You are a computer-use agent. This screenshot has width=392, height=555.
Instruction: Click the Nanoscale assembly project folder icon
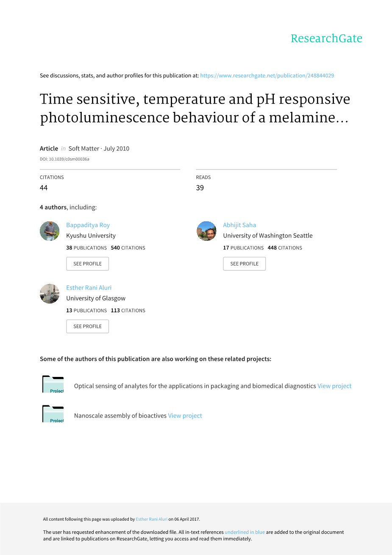pyautogui.click(x=53, y=414)
